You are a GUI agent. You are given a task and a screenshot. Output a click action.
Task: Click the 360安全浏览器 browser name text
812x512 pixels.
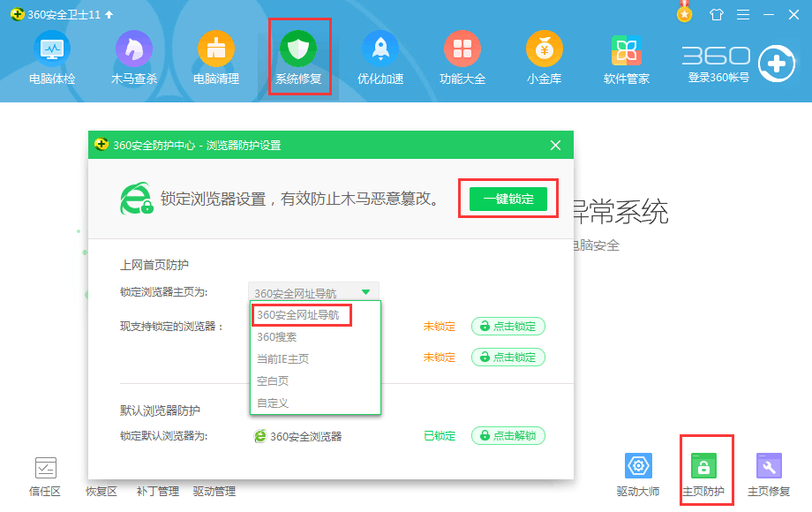[306, 436]
